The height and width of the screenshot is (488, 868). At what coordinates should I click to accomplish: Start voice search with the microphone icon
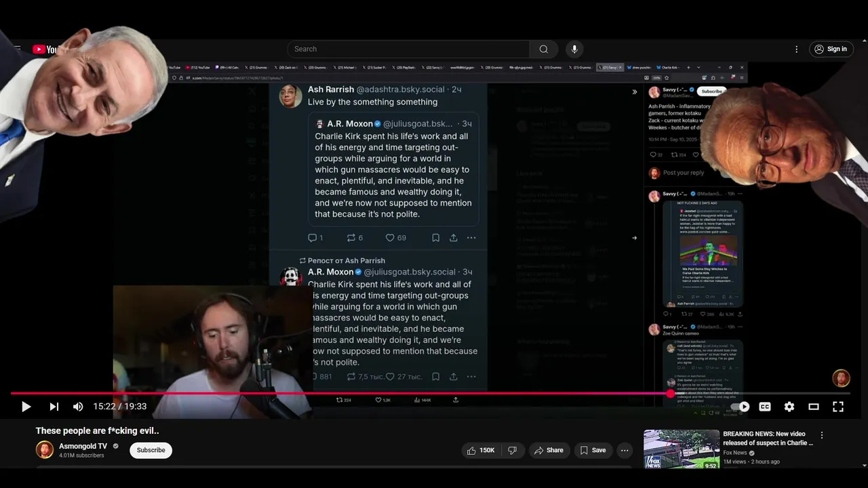(x=574, y=49)
